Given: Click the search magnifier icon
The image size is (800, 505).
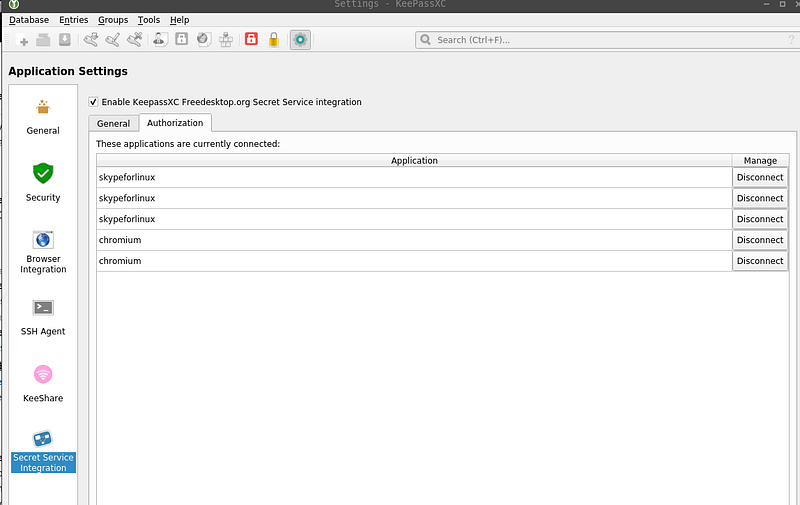Looking at the screenshot, I should [x=426, y=40].
